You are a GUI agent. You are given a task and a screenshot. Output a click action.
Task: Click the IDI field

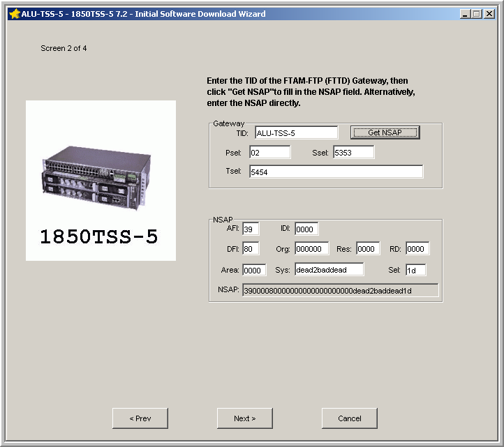(x=306, y=229)
